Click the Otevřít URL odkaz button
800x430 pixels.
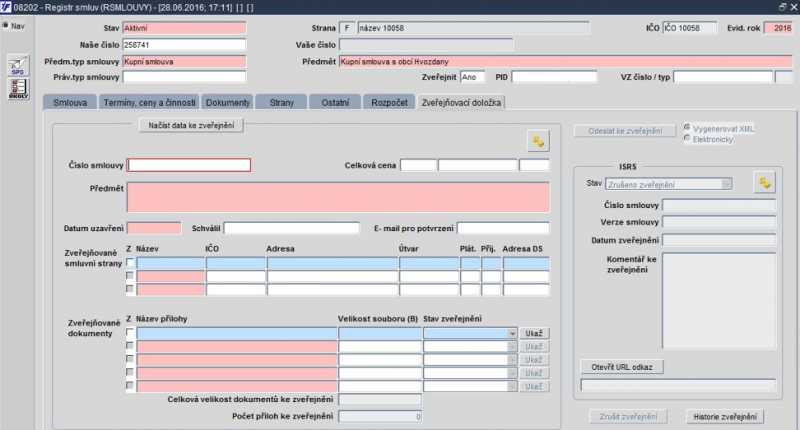point(620,367)
